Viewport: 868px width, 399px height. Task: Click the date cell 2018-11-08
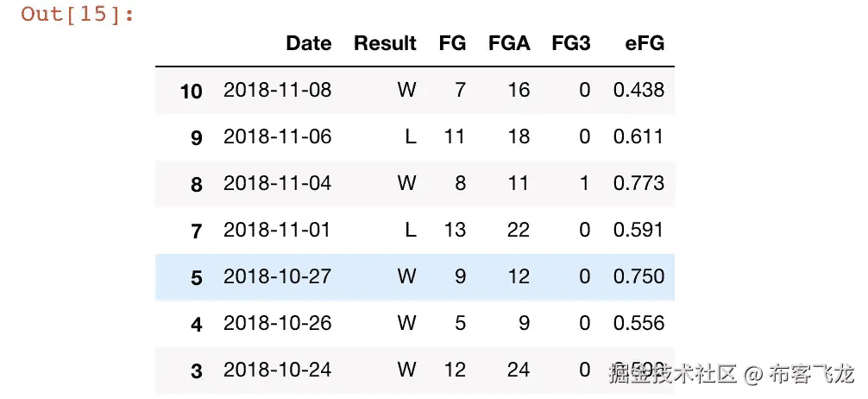point(277,90)
